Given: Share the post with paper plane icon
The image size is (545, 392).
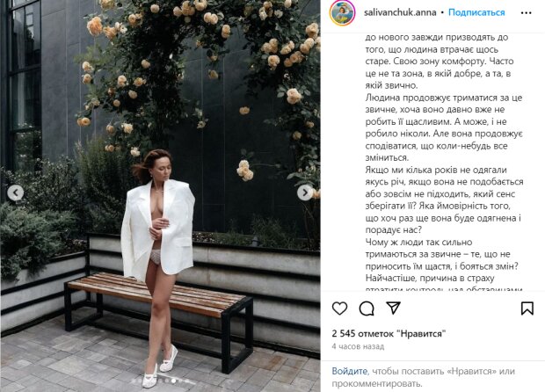Looking at the screenshot, I should 393,308.
